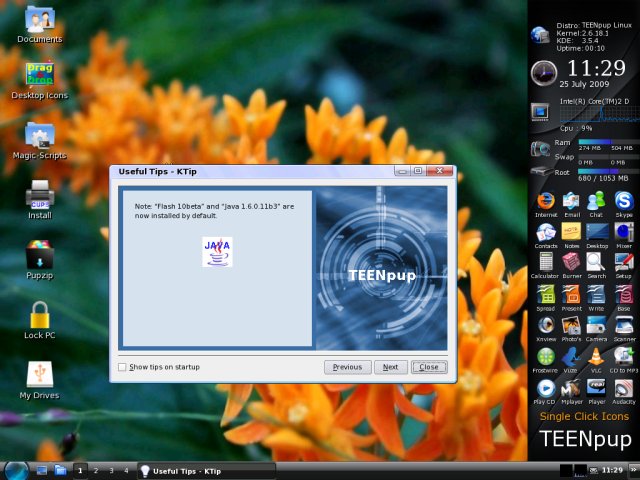Close the tips dialog with Close button
This screenshot has height=480, width=640.
pyautogui.click(x=428, y=367)
